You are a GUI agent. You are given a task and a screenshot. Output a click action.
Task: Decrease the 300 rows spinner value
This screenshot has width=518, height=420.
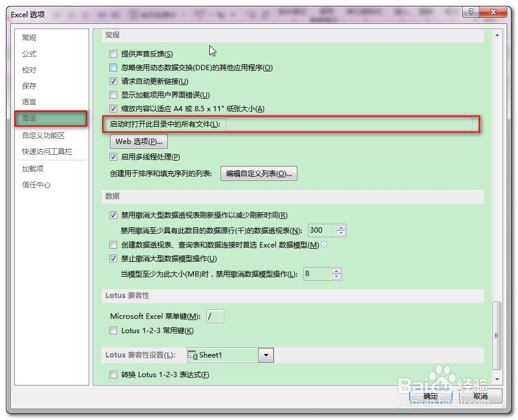tap(341, 233)
